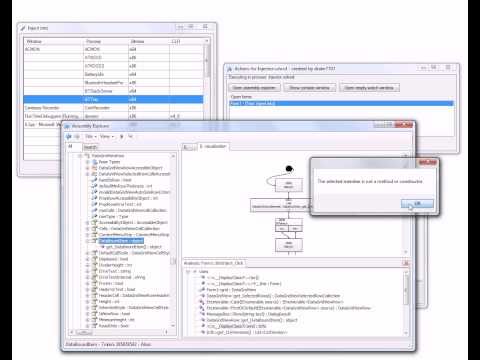Select the IL visualizer tab
Image resolution: width=480 pixels, height=360 pixels.
click(213, 146)
